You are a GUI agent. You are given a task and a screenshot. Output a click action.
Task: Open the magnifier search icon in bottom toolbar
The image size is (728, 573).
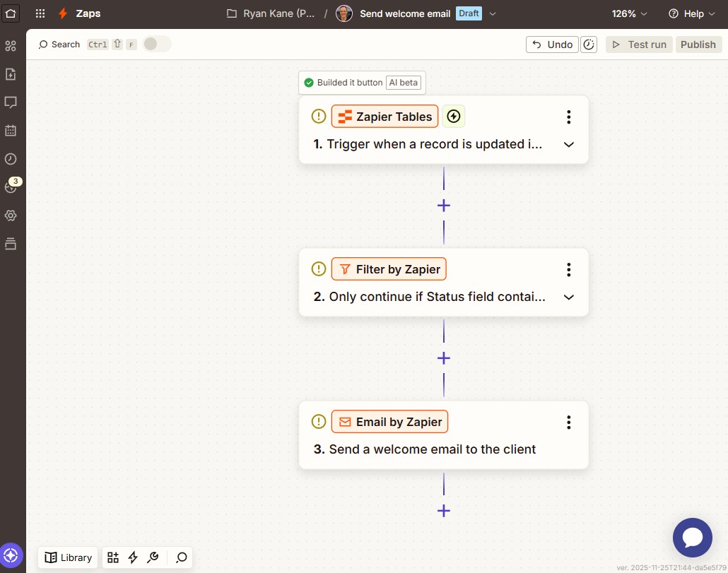point(180,557)
